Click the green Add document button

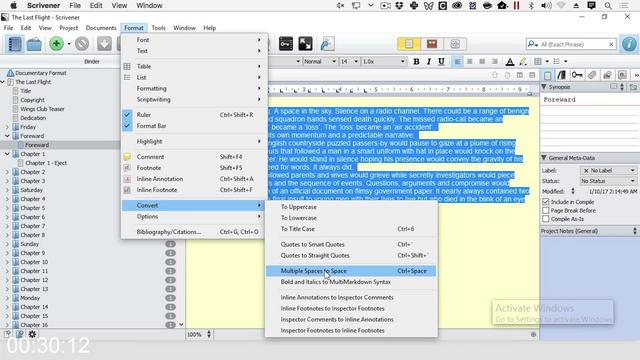(x=56, y=44)
